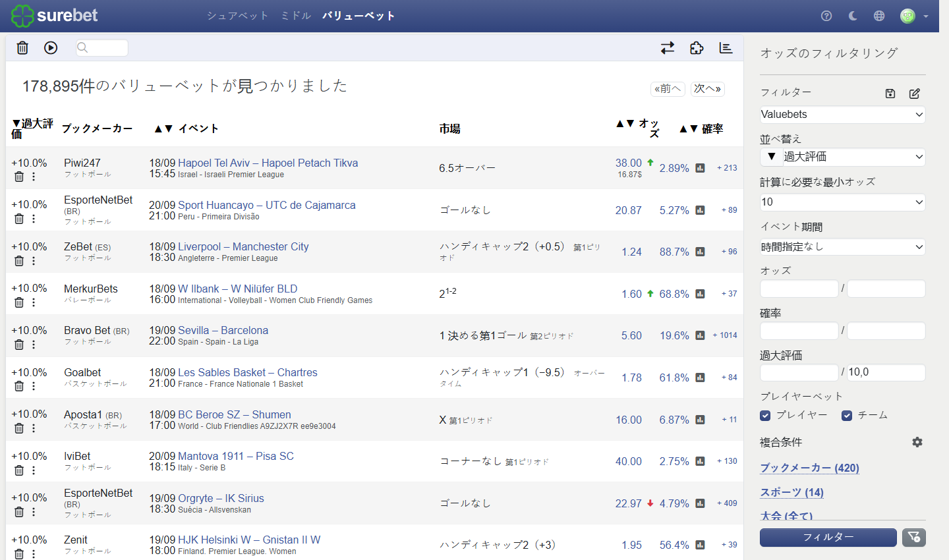Open the ブックメーカー (420) link
The height and width of the screenshot is (560, 949).
pyautogui.click(x=809, y=468)
